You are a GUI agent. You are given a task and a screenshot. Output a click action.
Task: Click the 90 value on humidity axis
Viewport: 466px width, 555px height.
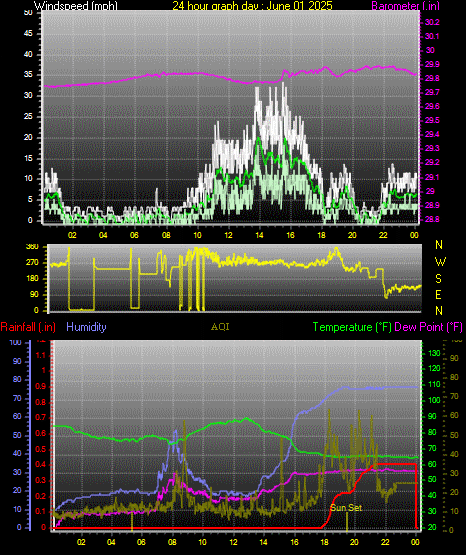click(17, 361)
